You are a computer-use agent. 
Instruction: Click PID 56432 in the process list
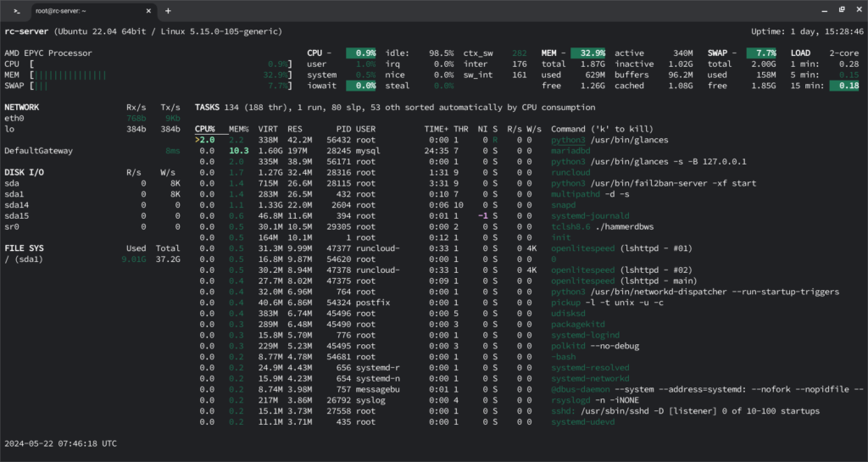coord(339,140)
